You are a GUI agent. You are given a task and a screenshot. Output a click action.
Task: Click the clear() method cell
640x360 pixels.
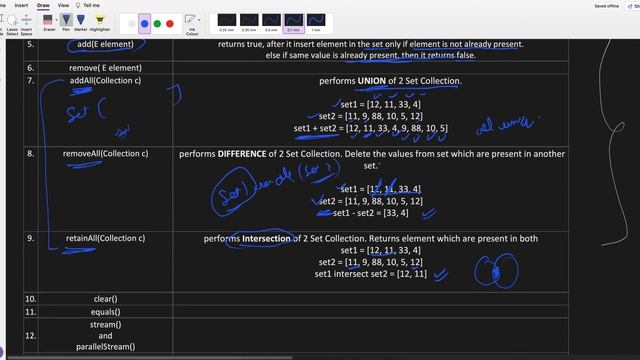click(105, 299)
